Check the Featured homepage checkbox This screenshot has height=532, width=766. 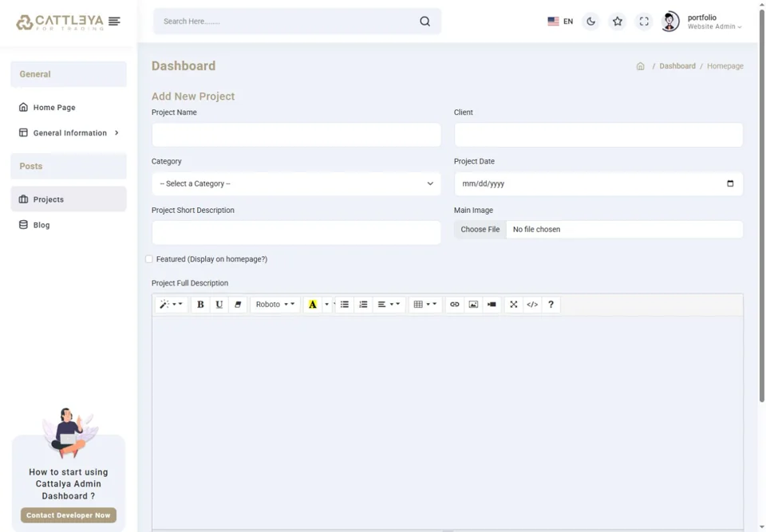(149, 259)
